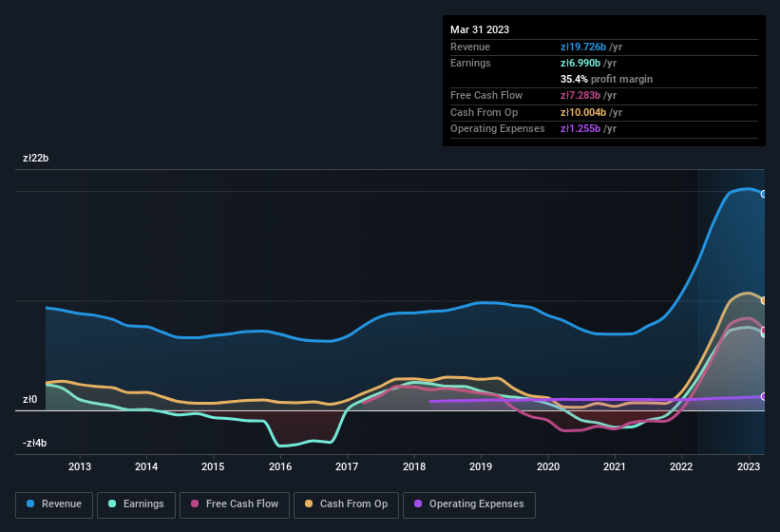Click the pink Free Cash Flow endpoint marker

point(764,331)
